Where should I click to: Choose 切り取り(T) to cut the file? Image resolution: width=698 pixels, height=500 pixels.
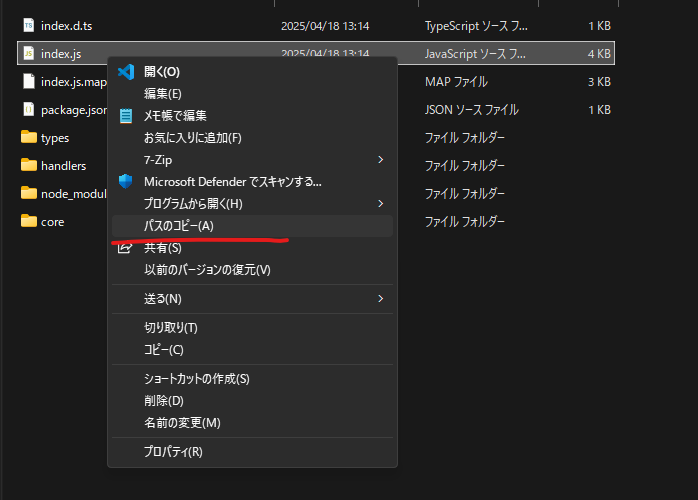point(252,328)
